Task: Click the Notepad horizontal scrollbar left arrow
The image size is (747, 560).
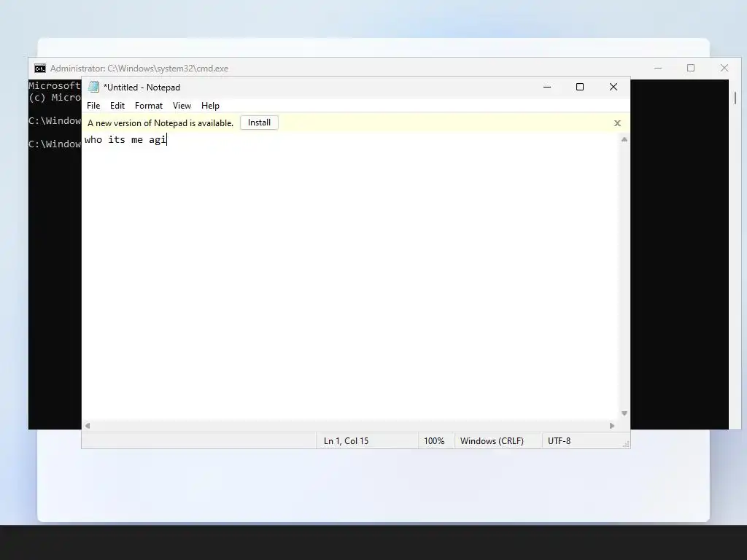Action: pos(88,426)
